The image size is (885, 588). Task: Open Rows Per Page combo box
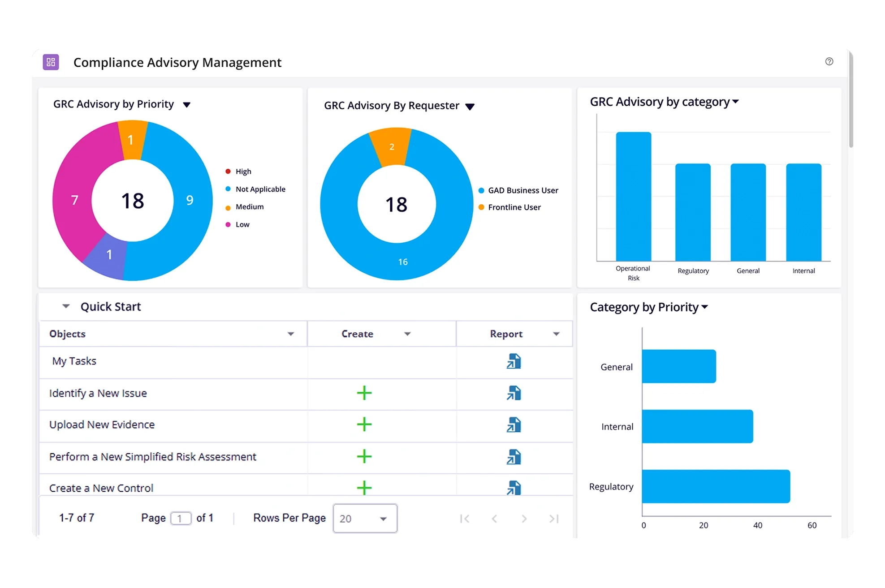(365, 519)
